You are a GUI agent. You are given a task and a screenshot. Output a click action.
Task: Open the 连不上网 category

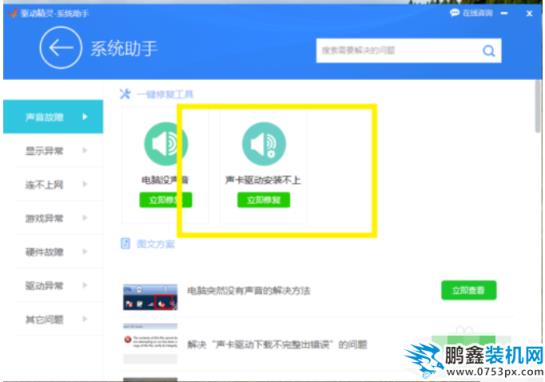click(x=53, y=184)
